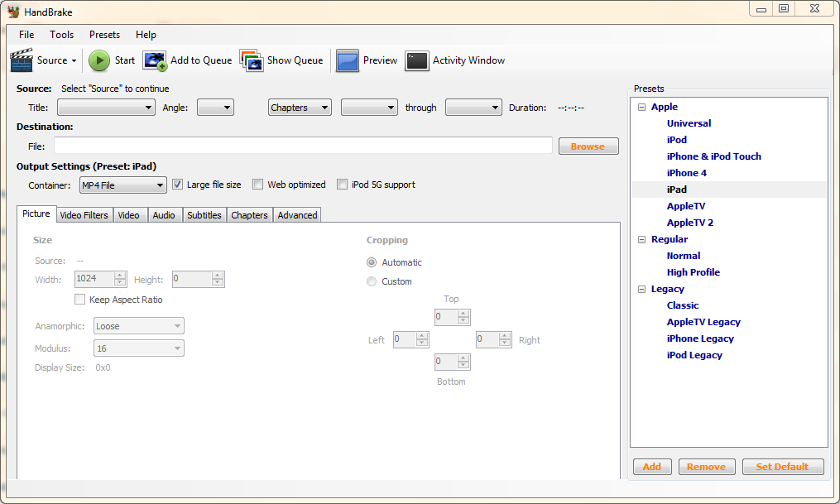Open the Presets menu
Screen dimensions: 840x504
point(104,35)
